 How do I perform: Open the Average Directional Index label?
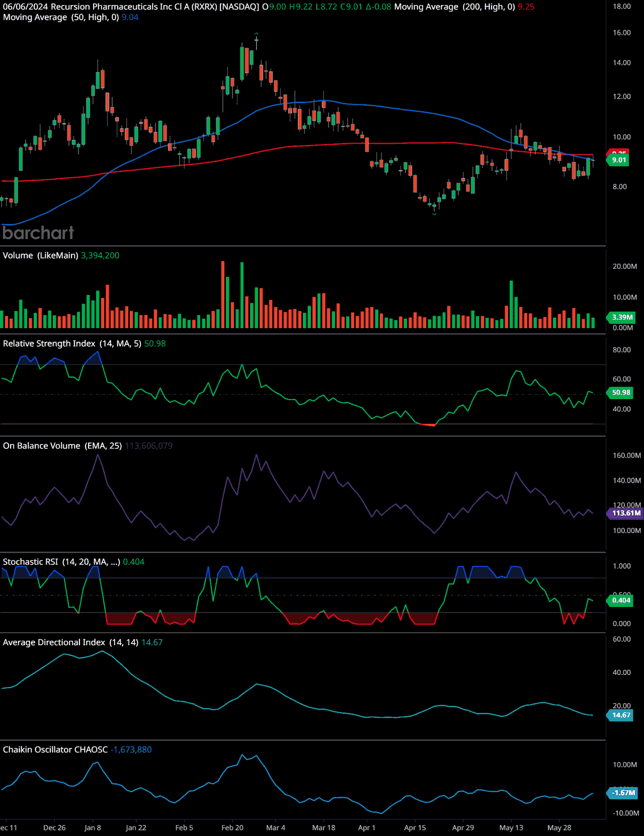[x=70, y=642]
